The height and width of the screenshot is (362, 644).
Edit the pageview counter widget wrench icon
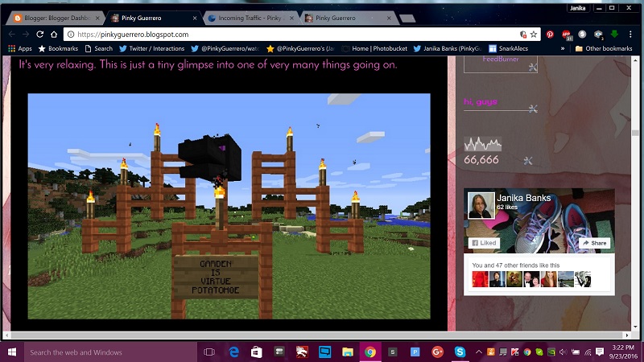click(528, 160)
